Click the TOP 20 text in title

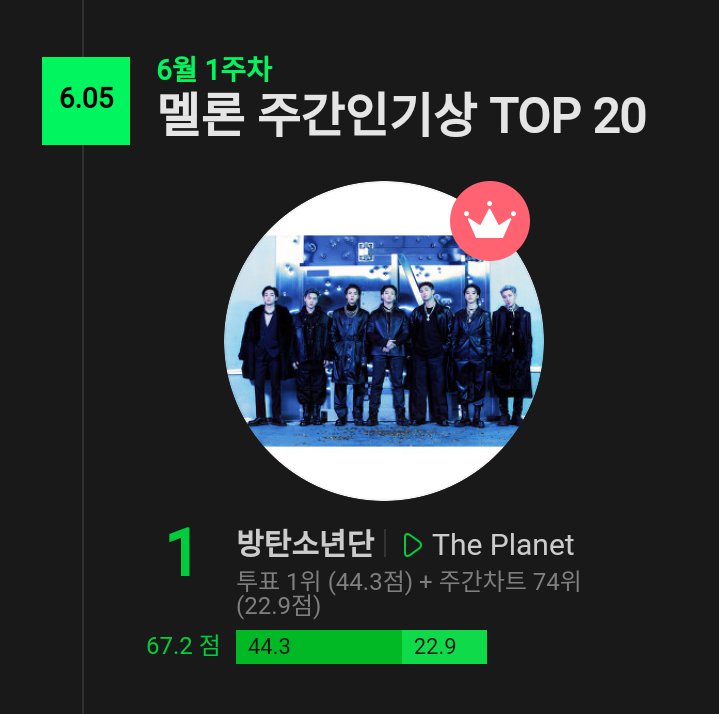(x=567, y=117)
